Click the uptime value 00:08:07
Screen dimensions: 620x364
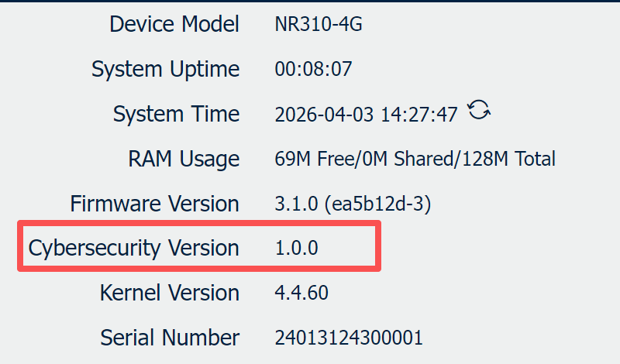click(313, 69)
